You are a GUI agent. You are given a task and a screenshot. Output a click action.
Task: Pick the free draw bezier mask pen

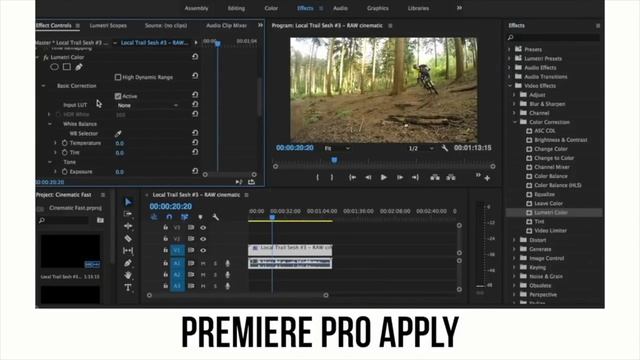pyautogui.click(x=79, y=67)
